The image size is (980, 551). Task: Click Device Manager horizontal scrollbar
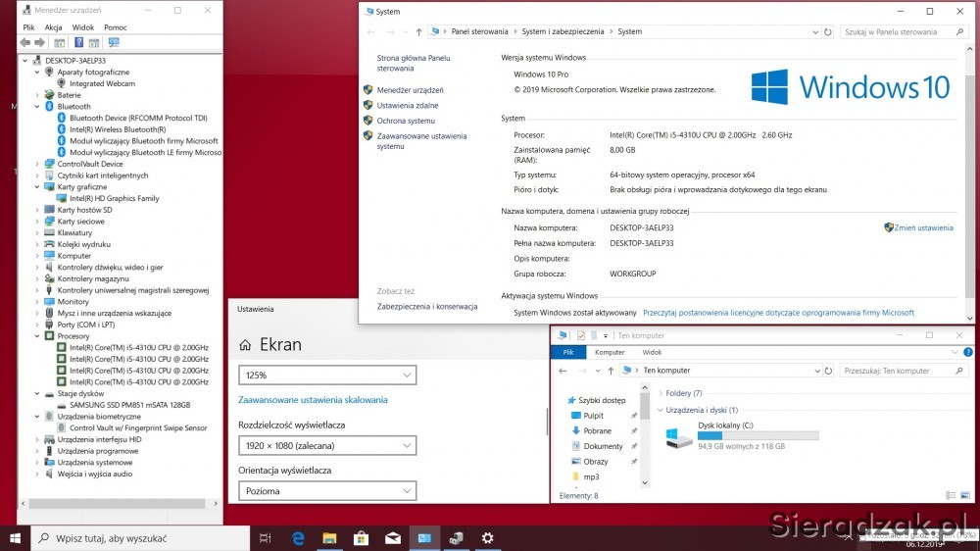click(x=117, y=504)
